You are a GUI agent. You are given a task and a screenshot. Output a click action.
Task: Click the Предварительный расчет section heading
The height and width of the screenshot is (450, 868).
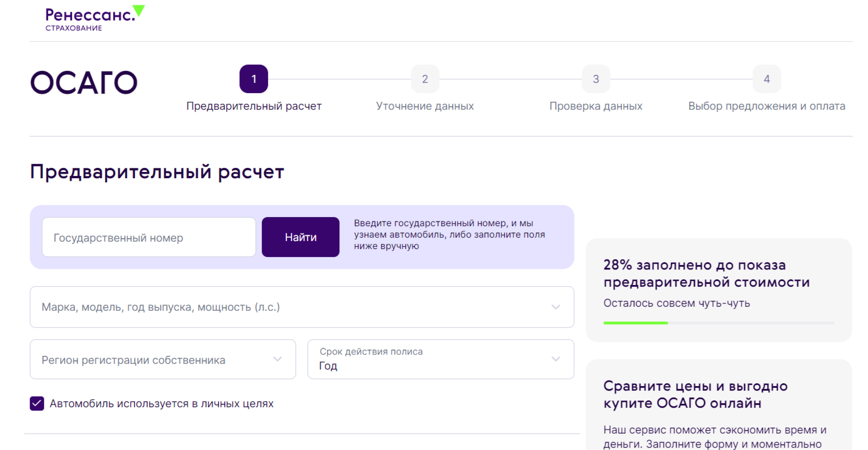157,172
